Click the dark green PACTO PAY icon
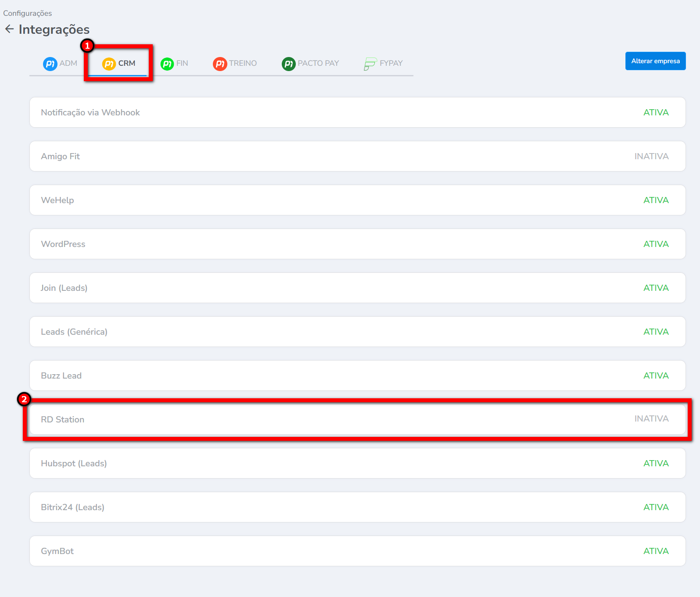Viewport: 700px width, 597px height. (x=288, y=64)
